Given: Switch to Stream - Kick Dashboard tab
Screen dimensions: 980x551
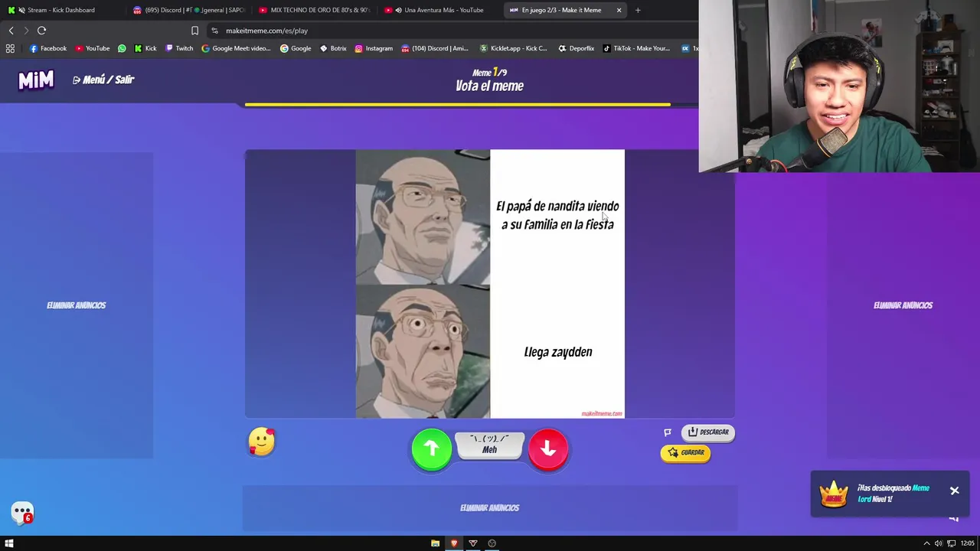Looking at the screenshot, I should pyautogui.click(x=61, y=10).
